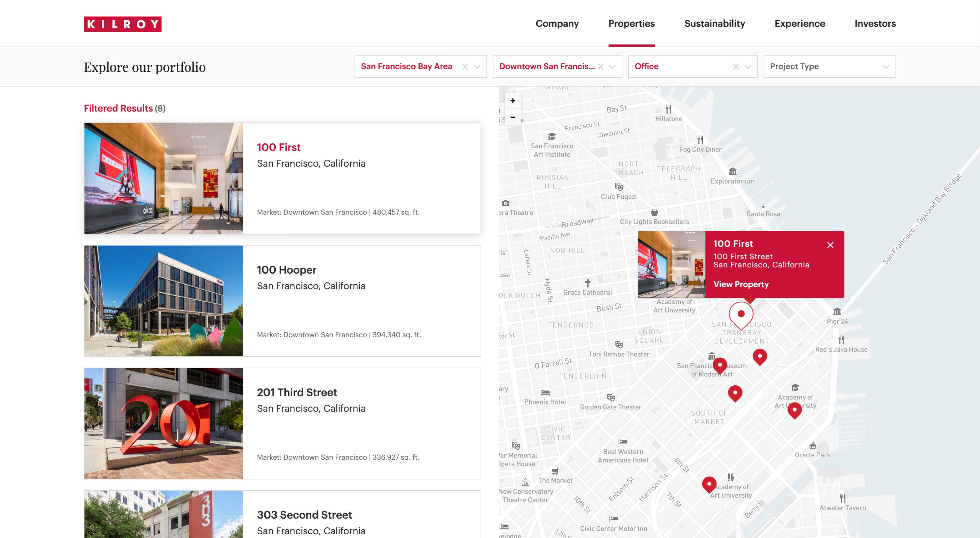Image resolution: width=980 pixels, height=538 pixels.
Task: Click the 201 Third Street photo
Action: pyautogui.click(x=163, y=423)
